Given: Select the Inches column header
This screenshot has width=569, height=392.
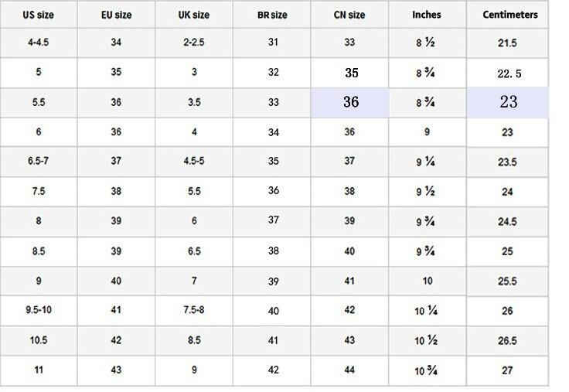Looking at the screenshot, I should click(x=427, y=15).
